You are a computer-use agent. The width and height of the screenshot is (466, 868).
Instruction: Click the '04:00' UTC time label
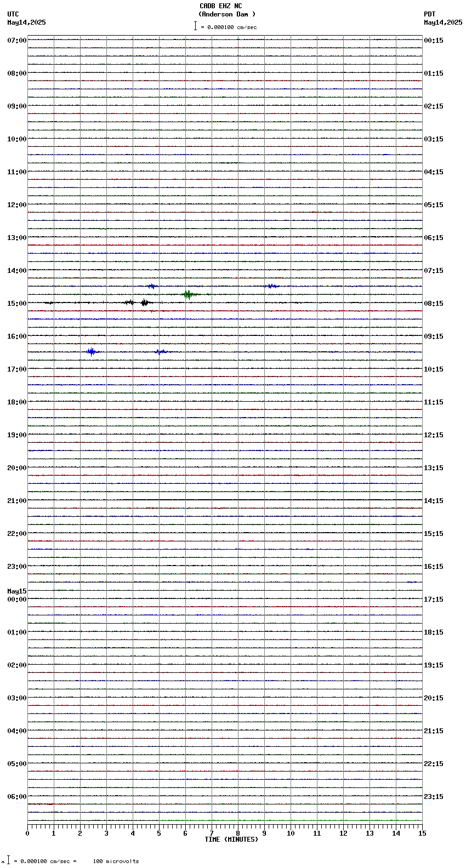pos(17,731)
